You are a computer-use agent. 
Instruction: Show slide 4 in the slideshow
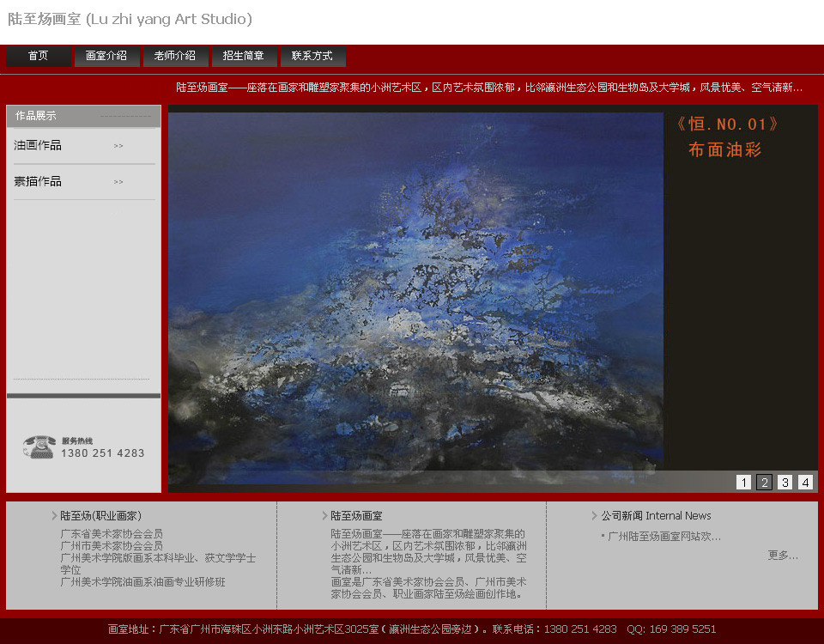[805, 482]
